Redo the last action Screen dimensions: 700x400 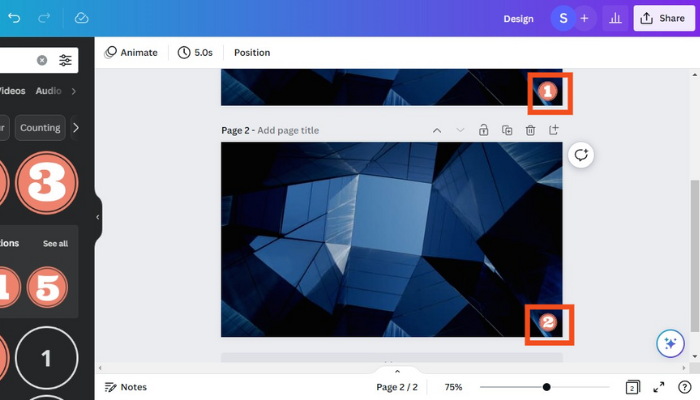44,18
